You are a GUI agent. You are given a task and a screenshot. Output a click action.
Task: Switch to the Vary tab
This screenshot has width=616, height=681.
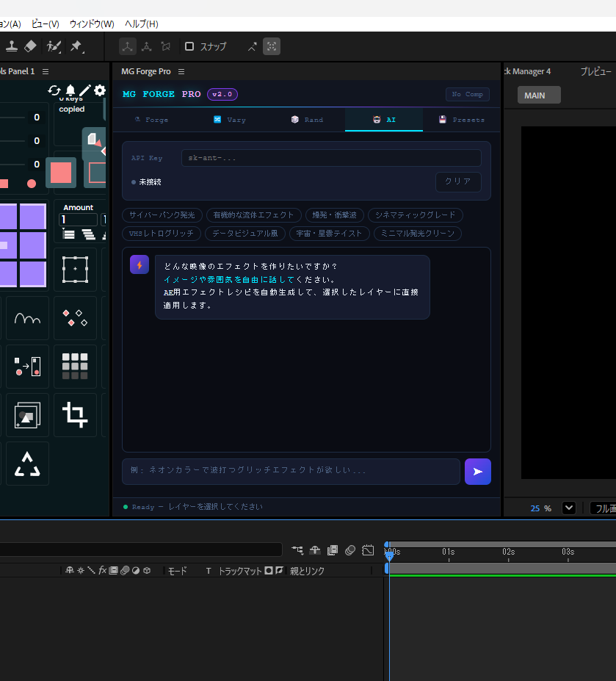coord(230,120)
